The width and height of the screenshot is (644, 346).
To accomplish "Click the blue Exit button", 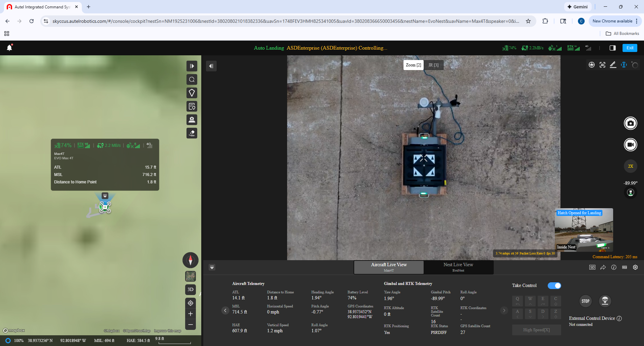I will tap(630, 48).
